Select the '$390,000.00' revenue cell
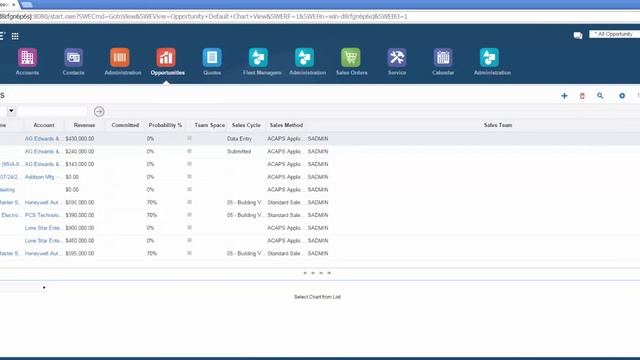This screenshot has width=640, height=360. [80, 215]
